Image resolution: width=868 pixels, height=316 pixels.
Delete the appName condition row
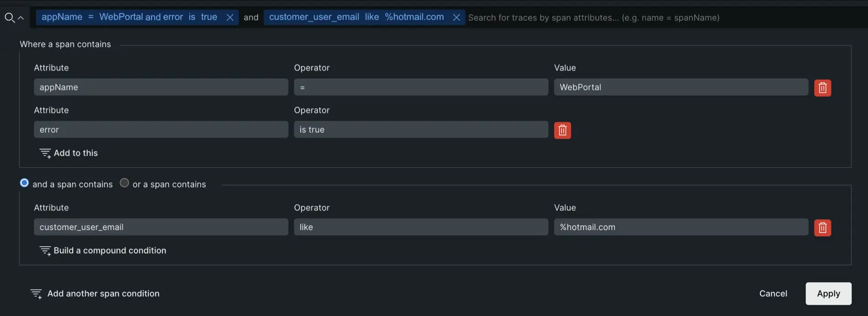click(822, 88)
